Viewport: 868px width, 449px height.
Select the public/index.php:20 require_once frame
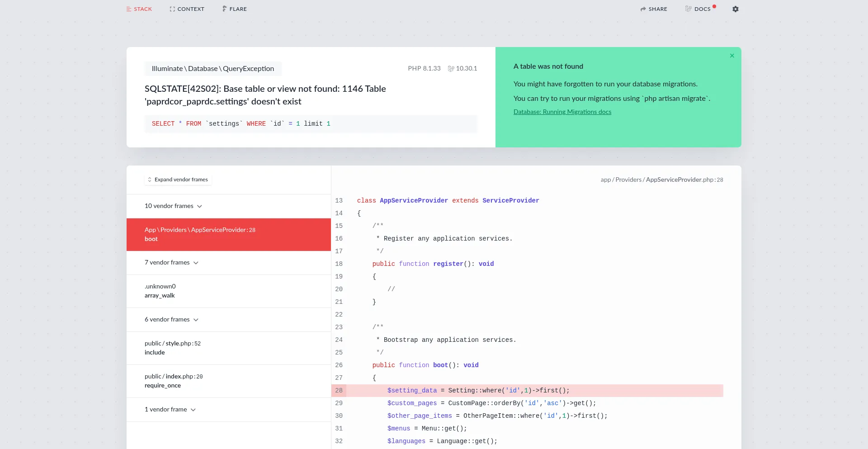228,381
